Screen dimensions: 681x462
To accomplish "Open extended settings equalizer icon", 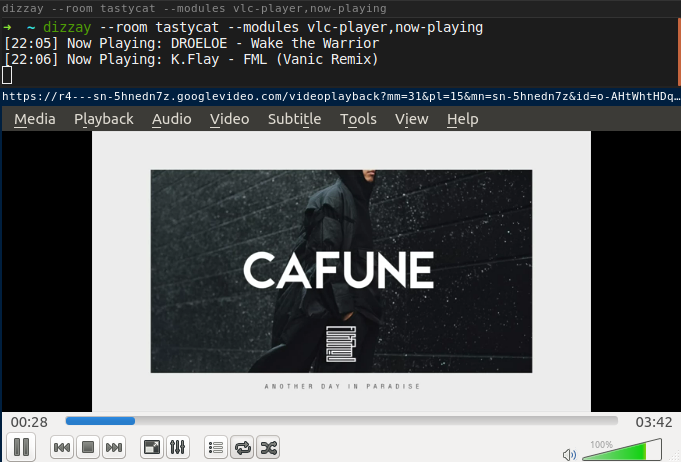I will pyautogui.click(x=178, y=447).
